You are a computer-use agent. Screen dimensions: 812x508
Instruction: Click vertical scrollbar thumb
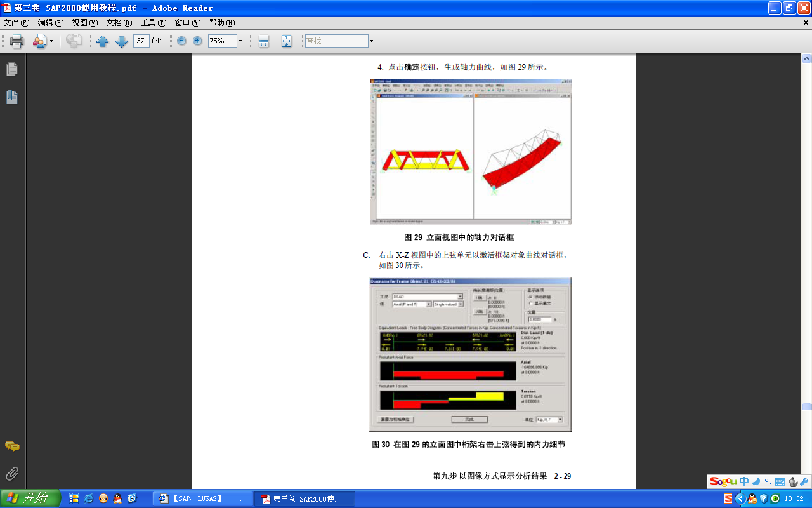pos(806,407)
